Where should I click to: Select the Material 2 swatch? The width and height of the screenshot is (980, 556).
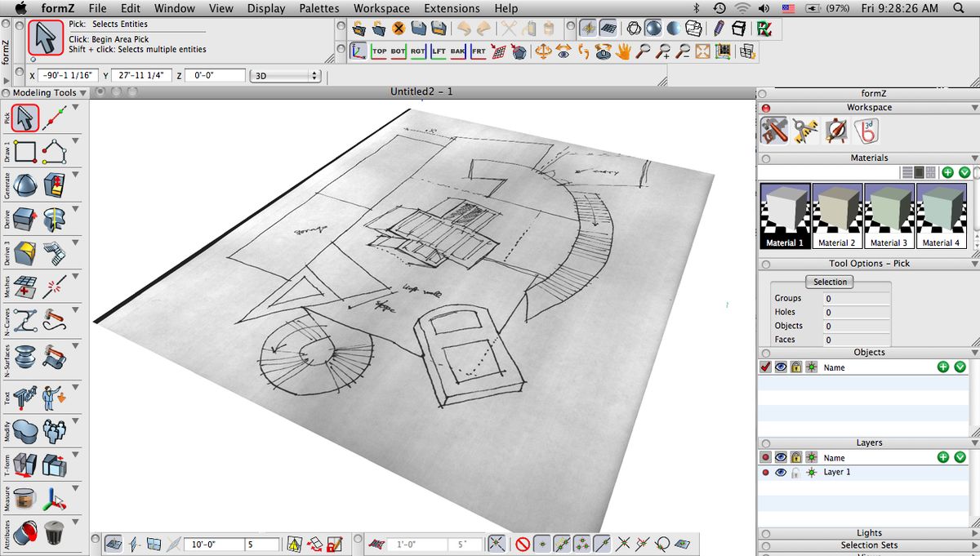pos(837,214)
